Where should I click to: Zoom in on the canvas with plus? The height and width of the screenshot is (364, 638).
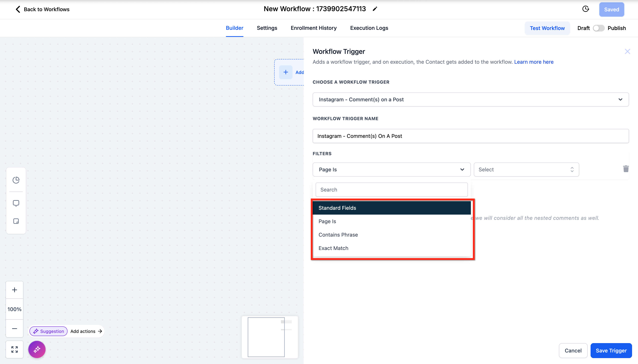[x=15, y=290]
